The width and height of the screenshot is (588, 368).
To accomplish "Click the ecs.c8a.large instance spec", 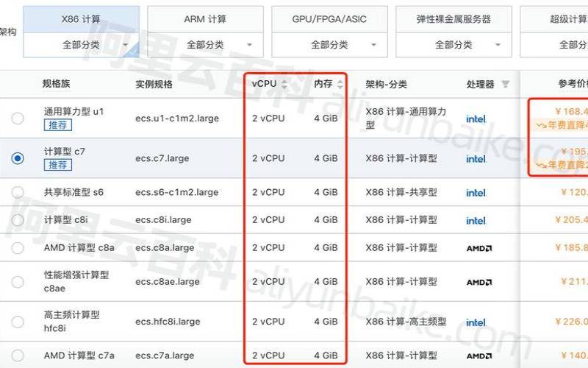I will (x=165, y=248).
